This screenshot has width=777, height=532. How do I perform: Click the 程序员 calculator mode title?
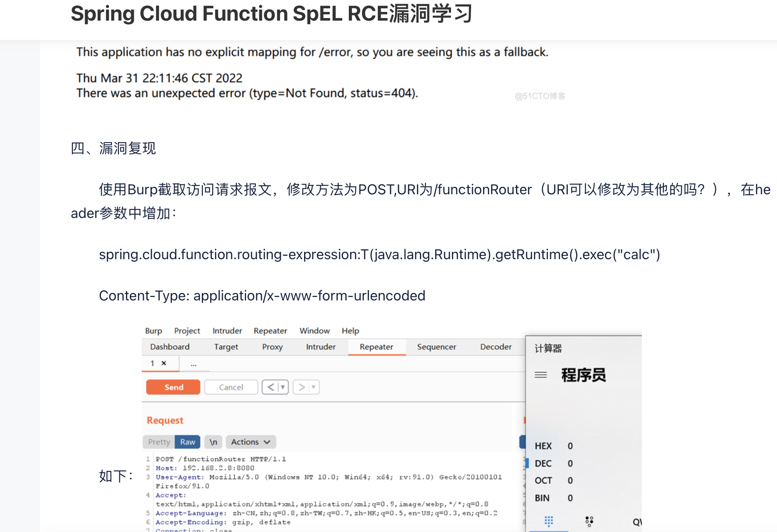pos(584,375)
